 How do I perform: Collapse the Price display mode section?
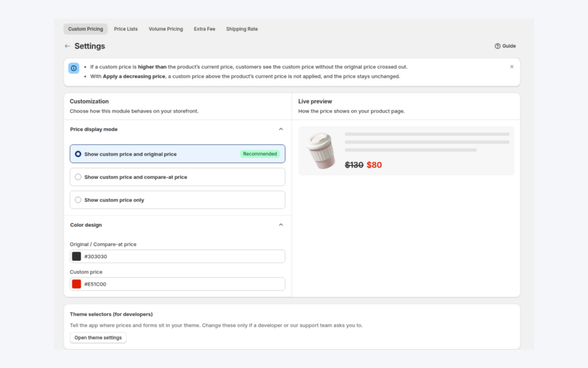click(x=281, y=129)
